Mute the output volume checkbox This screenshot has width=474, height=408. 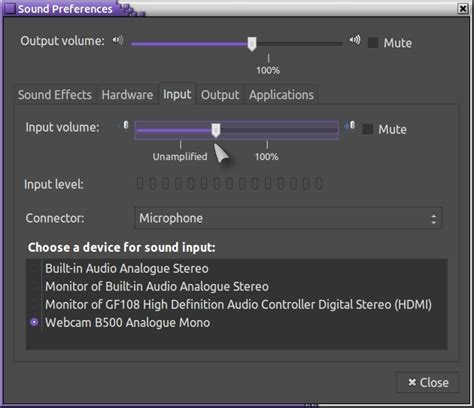click(373, 43)
